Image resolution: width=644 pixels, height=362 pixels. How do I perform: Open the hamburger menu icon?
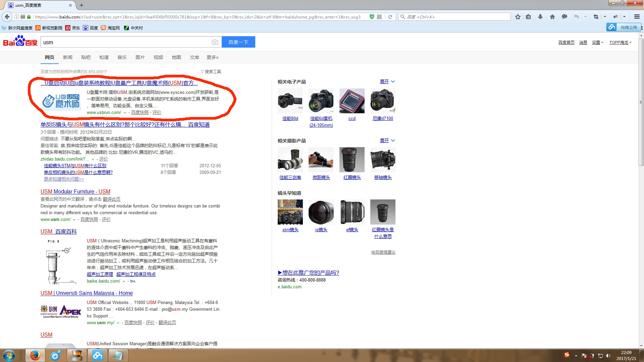tap(637, 17)
